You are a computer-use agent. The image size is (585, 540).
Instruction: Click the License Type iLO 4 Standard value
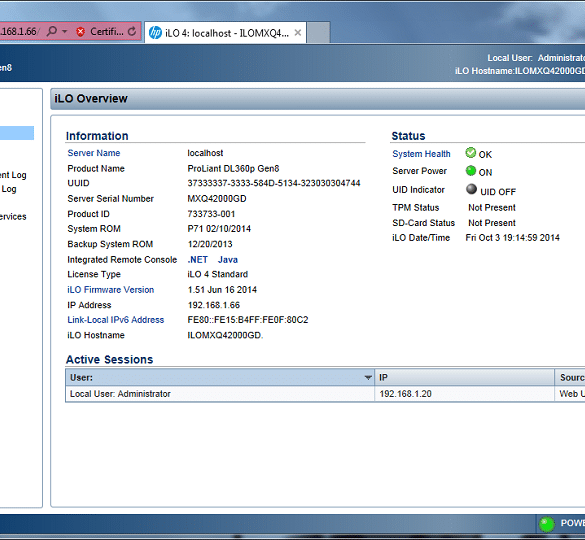218,274
